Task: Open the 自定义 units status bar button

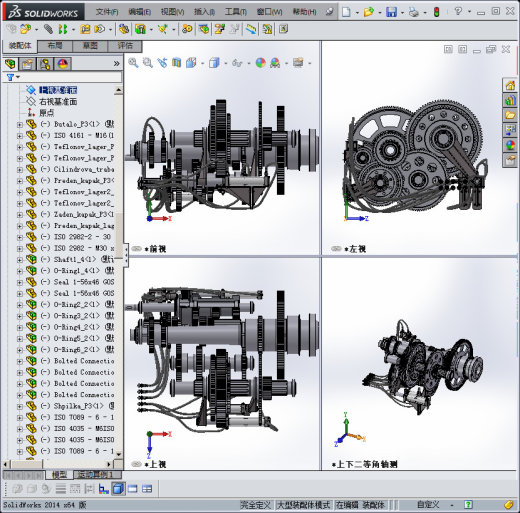Action: tap(428, 505)
